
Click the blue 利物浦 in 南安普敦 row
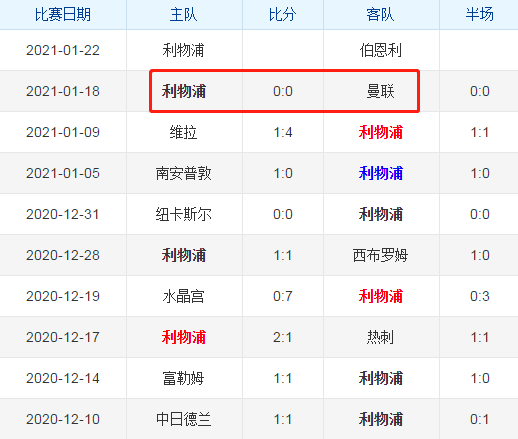click(380, 173)
